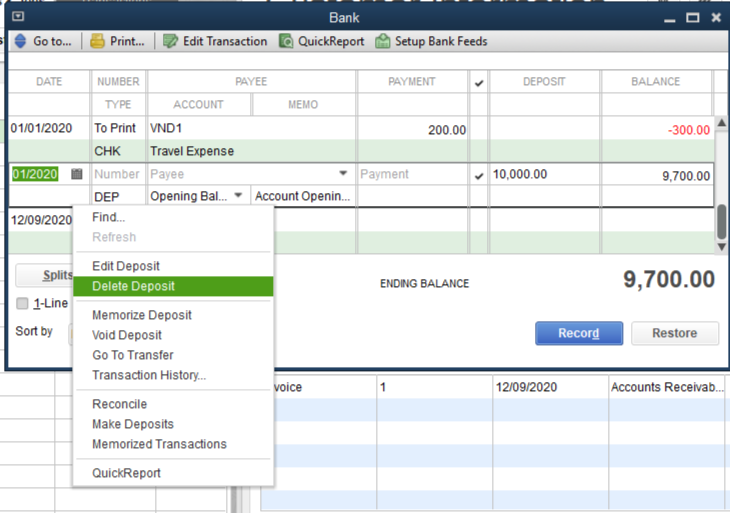Click Accounts Receivab... cell in background window

667,387
